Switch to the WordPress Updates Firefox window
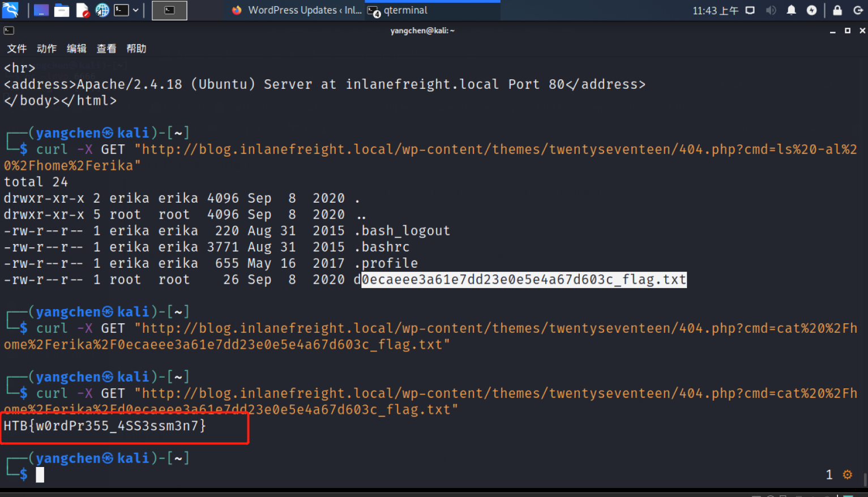This screenshot has height=497, width=868. click(x=297, y=10)
